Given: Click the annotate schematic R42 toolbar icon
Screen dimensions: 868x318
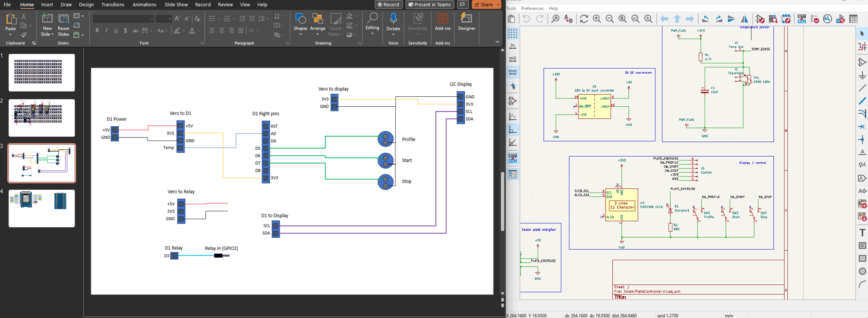Looking at the screenshot, I should click(802, 19).
